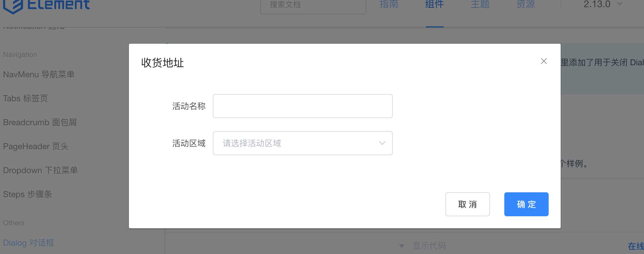Viewport: 644px width, 254px height.
Task: Open Dialog 对话框 sidebar link
Action: tap(29, 243)
